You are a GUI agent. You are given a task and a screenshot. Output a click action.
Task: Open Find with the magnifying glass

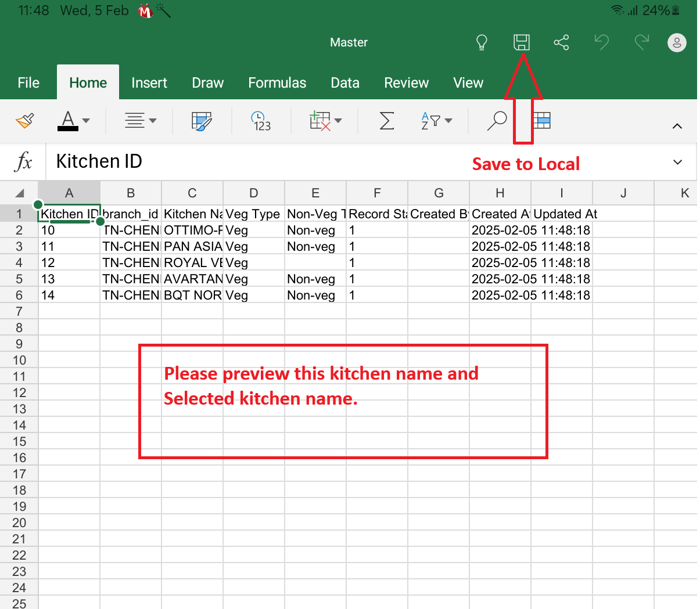497,121
